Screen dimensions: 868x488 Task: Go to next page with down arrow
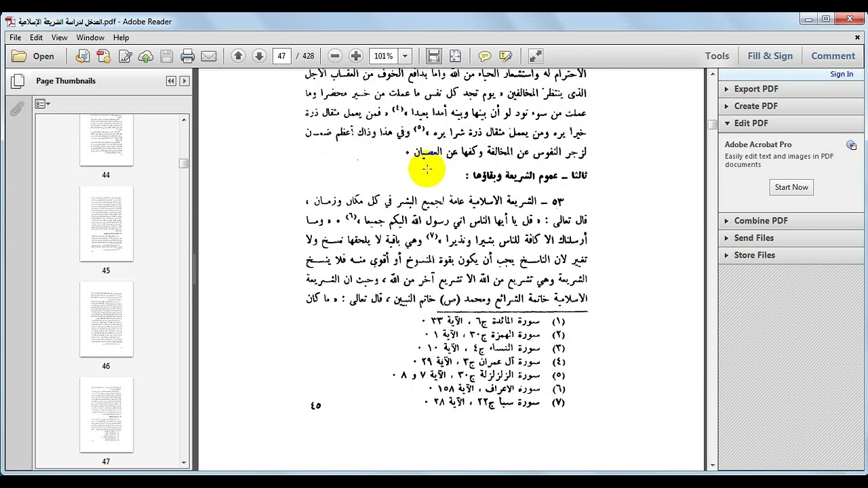tap(259, 56)
